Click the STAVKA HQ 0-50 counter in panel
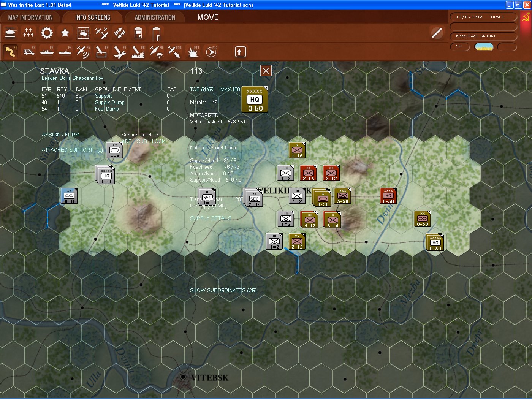532x399 pixels. pyautogui.click(x=255, y=100)
